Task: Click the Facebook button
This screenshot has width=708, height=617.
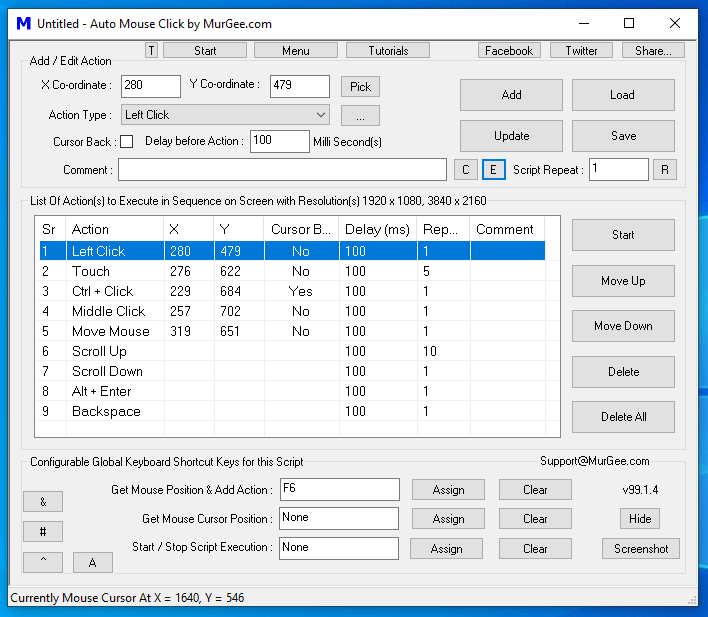Action: (x=509, y=50)
